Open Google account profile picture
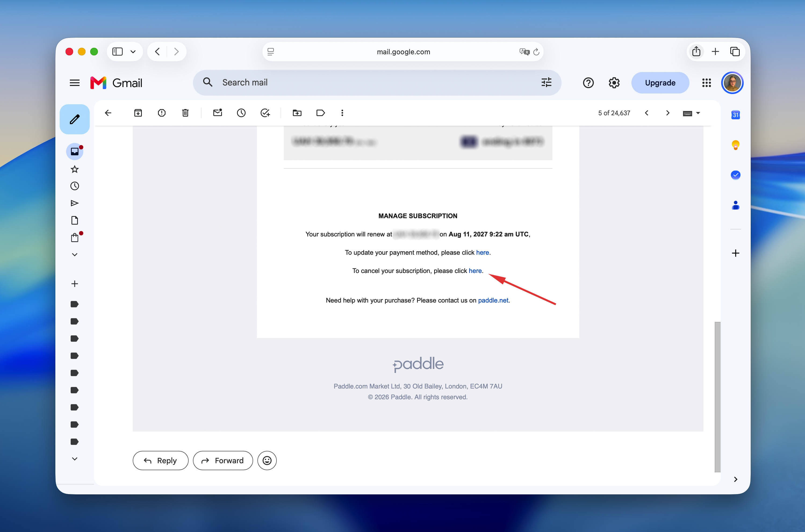The height and width of the screenshot is (532, 805). (732, 83)
